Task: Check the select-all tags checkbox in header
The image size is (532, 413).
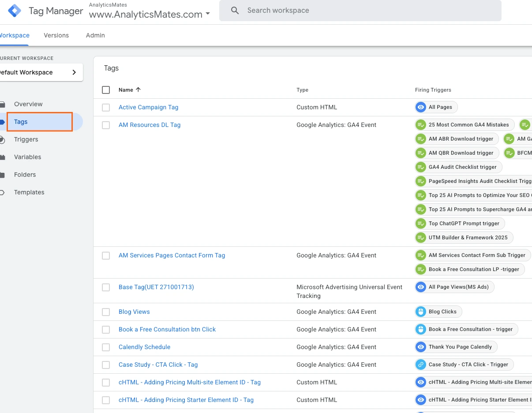Action: 106,90
